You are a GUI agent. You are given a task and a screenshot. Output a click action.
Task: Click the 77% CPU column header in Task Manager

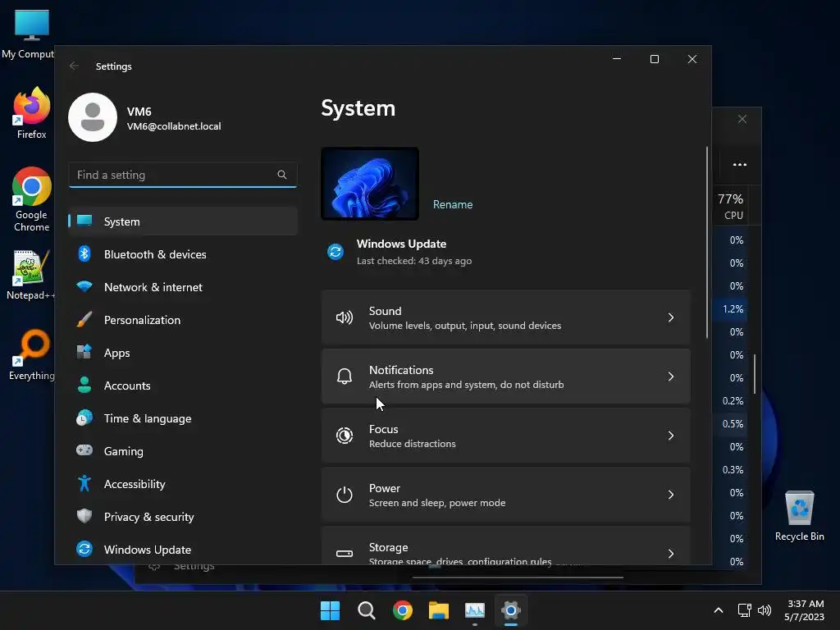click(731, 206)
